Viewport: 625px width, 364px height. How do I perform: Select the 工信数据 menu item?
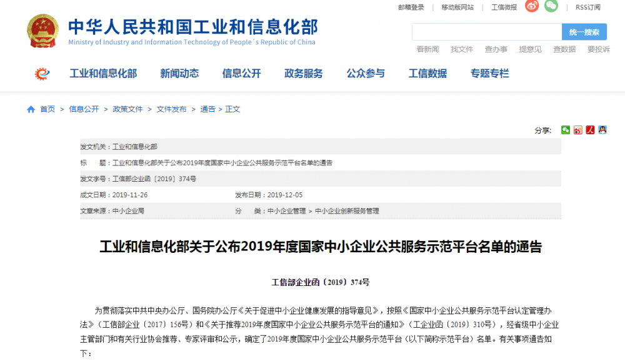point(427,74)
